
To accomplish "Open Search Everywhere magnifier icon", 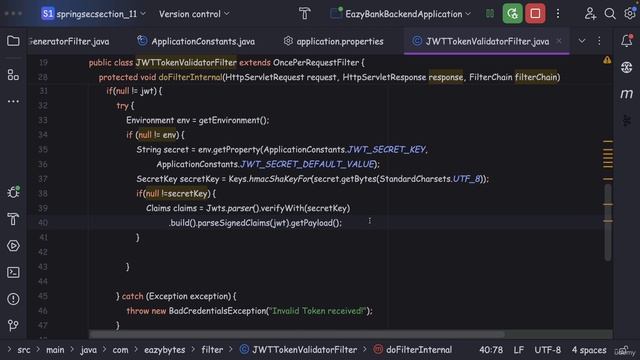I will click(x=610, y=14).
